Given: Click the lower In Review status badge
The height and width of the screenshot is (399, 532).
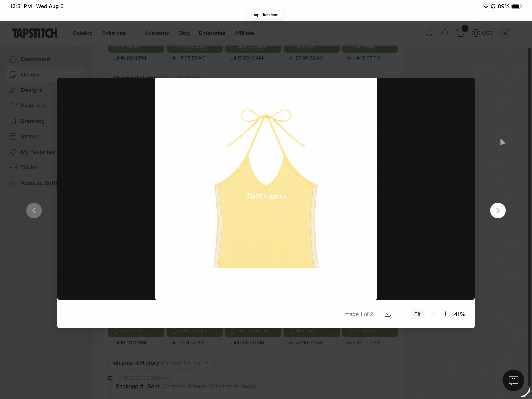Looking at the screenshot, I should pyautogui.click(x=136, y=332).
